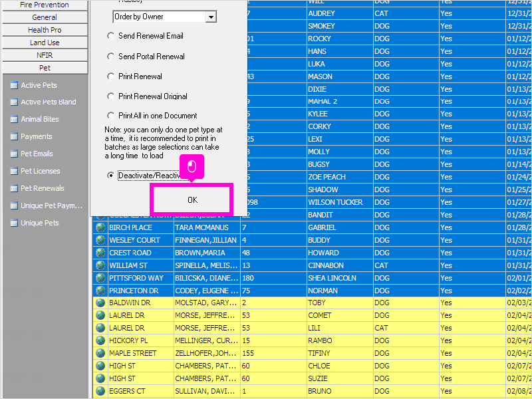The height and width of the screenshot is (399, 532).
Task: Open the Animal Bites list link
Action: [x=40, y=119]
